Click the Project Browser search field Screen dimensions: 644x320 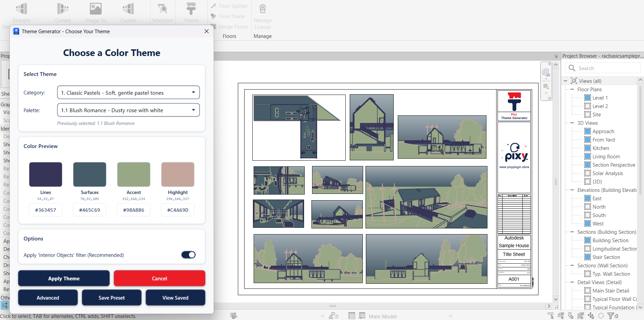pos(602,68)
